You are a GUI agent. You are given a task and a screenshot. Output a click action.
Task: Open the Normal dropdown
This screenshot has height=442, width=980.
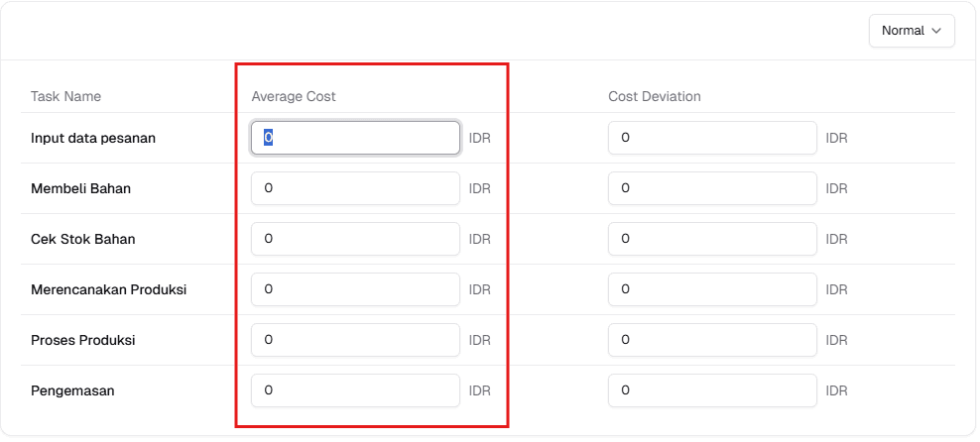[911, 31]
